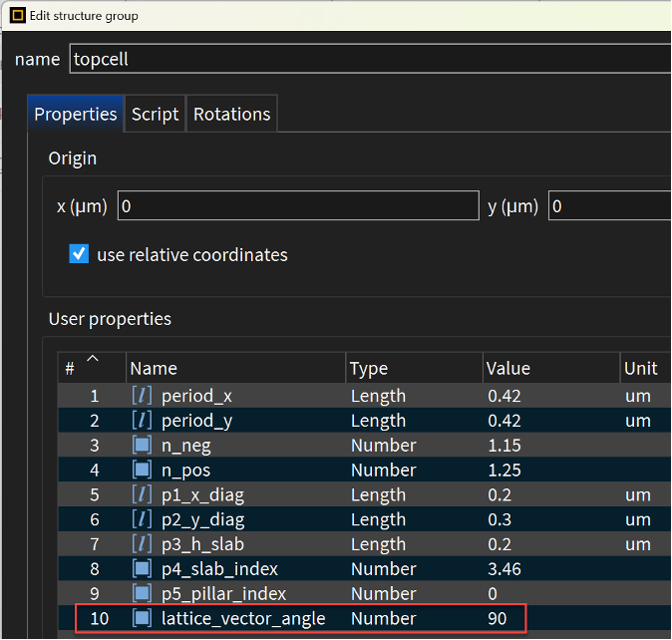The image size is (672, 640).
Task: Select the n_pos property name
Action: [x=186, y=471]
